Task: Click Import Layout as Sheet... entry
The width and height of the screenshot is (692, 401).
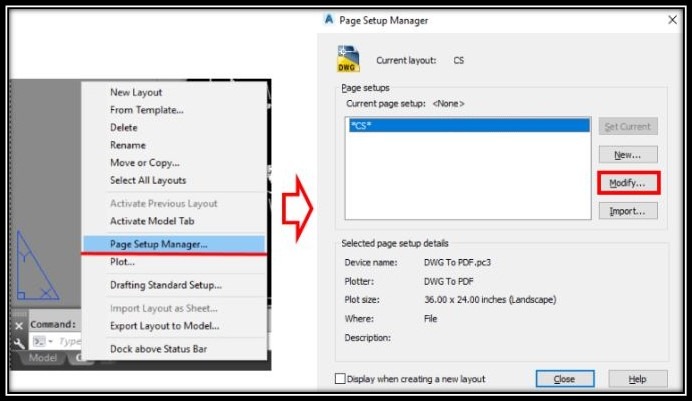Action: pos(164,308)
